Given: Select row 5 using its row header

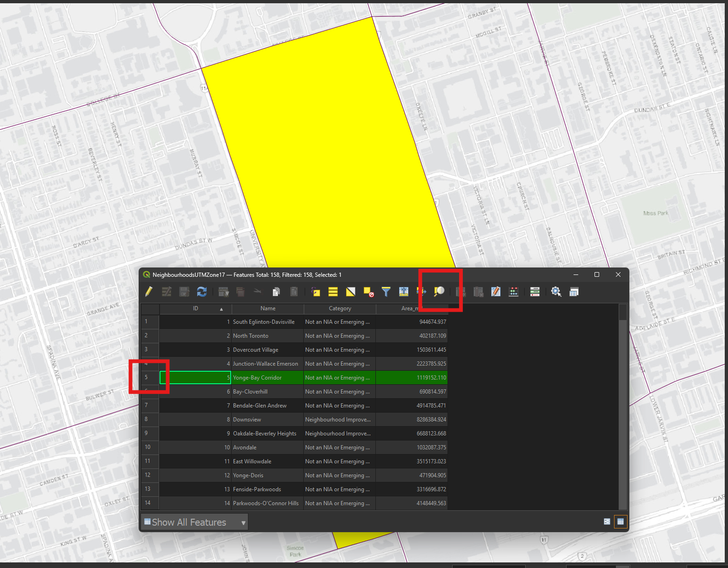Looking at the screenshot, I should [150, 378].
